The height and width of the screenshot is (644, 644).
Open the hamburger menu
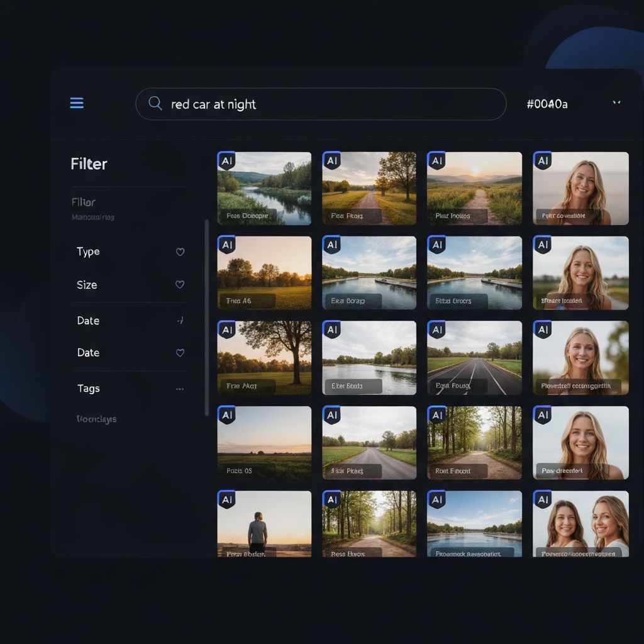pos(77,103)
